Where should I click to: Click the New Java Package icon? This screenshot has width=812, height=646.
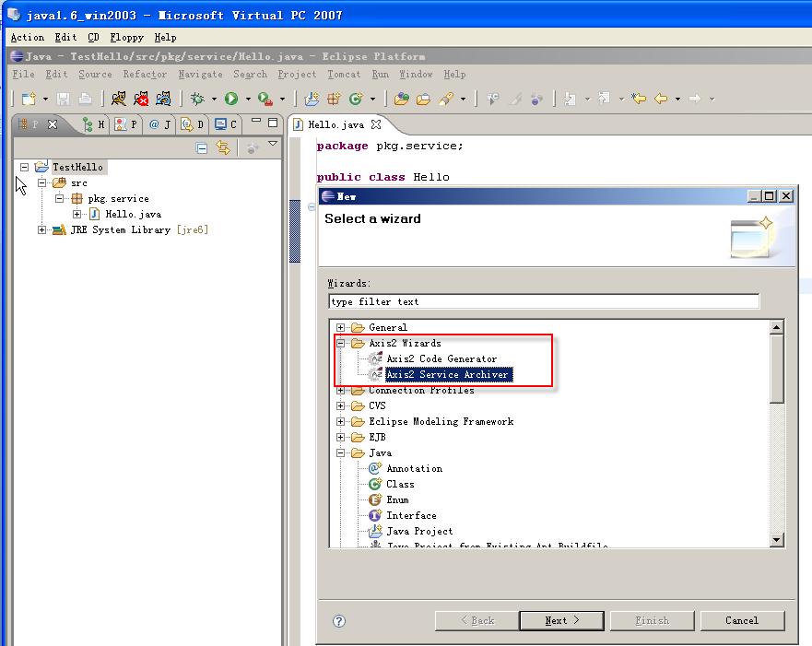(x=334, y=99)
